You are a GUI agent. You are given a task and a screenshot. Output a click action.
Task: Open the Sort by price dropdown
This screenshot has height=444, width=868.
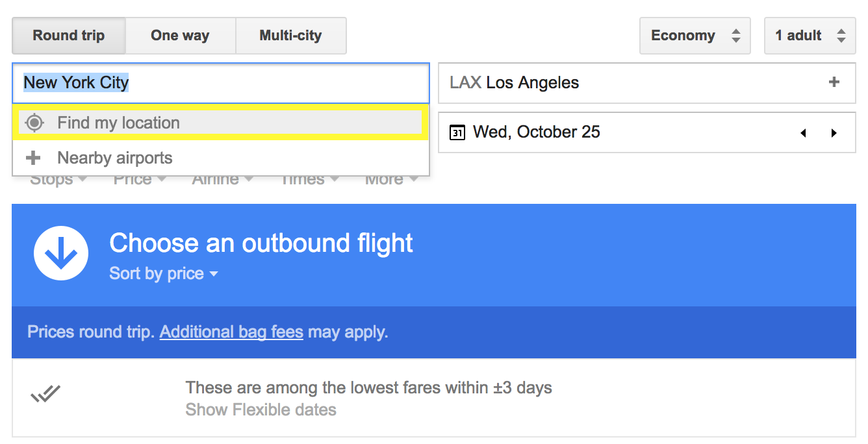[x=164, y=273]
